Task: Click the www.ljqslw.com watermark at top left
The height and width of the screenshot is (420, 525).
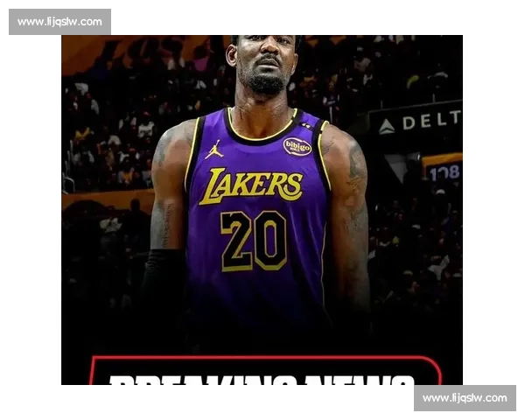Action: coord(59,21)
